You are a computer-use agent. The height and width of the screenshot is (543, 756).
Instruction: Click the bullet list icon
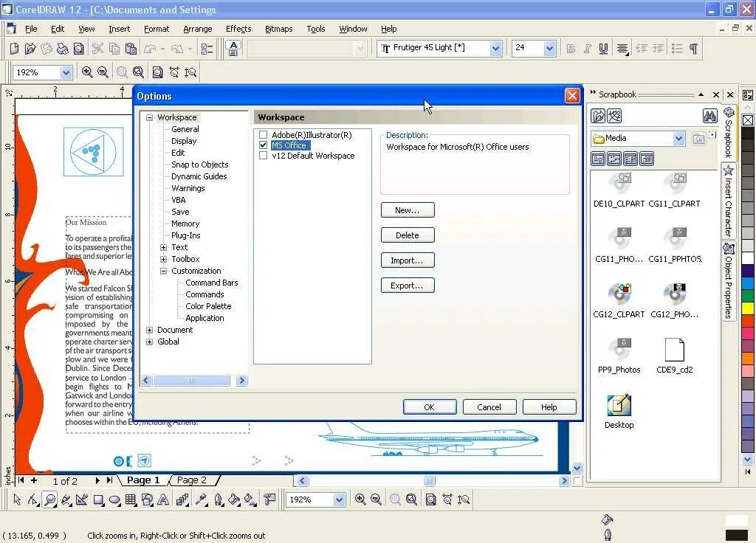pos(677,48)
